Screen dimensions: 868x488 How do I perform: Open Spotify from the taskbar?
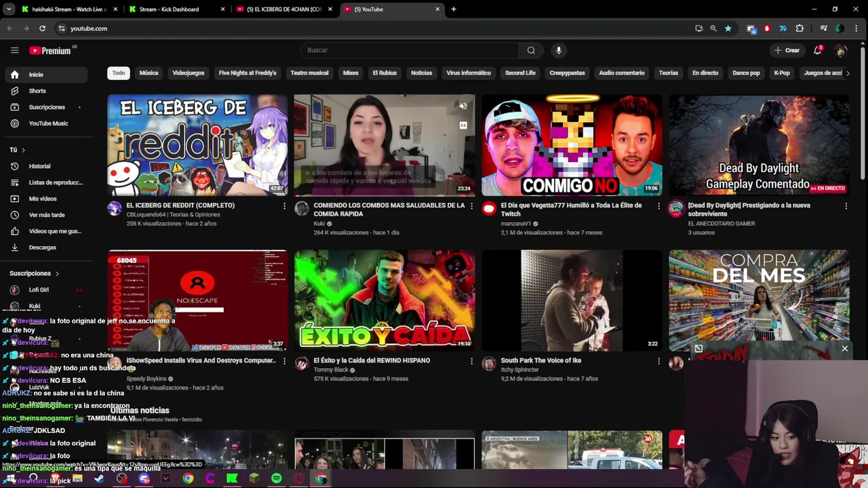pyautogui.click(x=277, y=479)
